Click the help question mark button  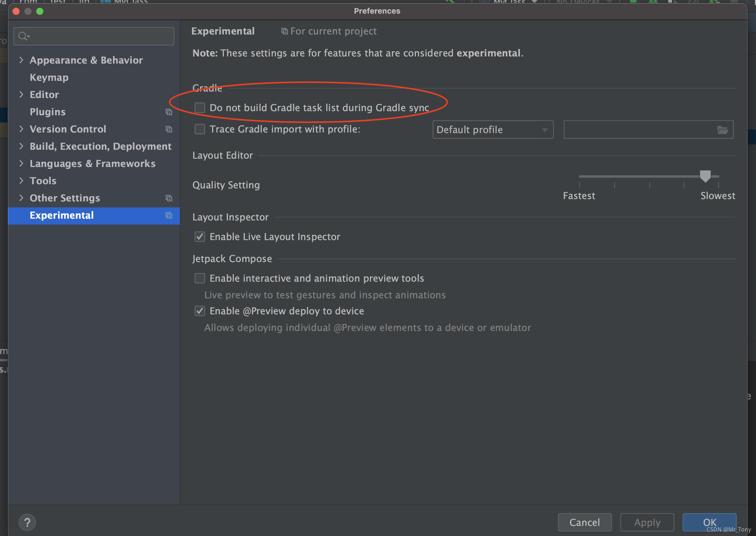point(27,522)
